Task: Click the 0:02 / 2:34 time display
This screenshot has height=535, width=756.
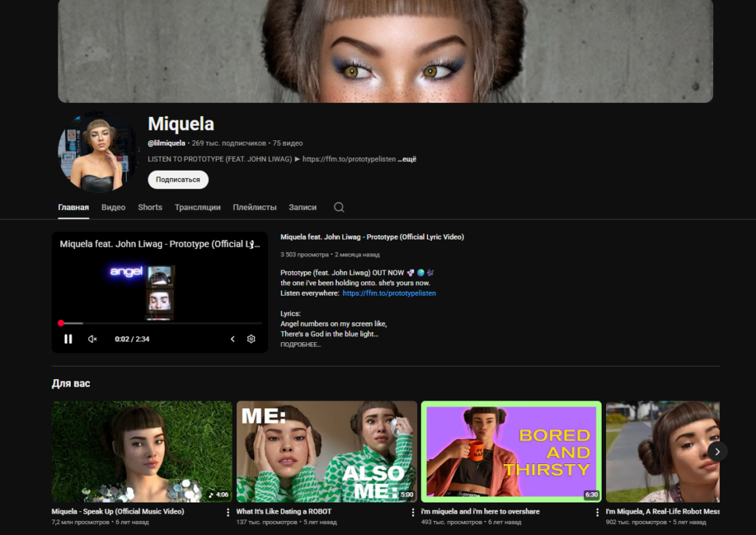Action: click(x=132, y=339)
